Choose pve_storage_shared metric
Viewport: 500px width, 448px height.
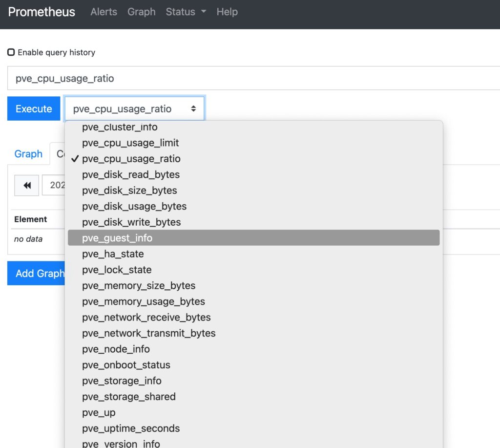click(x=254, y=397)
